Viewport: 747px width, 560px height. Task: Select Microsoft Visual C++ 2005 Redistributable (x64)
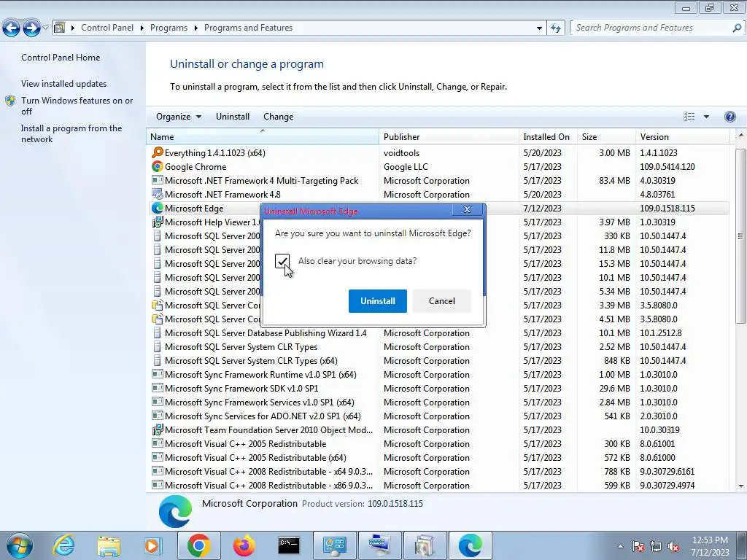point(438,458)
